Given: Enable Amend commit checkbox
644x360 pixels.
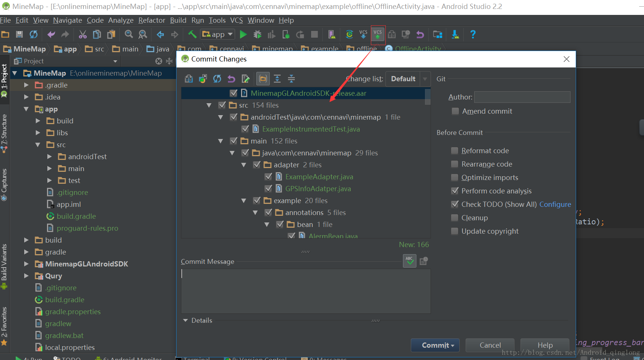Looking at the screenshot, I should (455, 111).
